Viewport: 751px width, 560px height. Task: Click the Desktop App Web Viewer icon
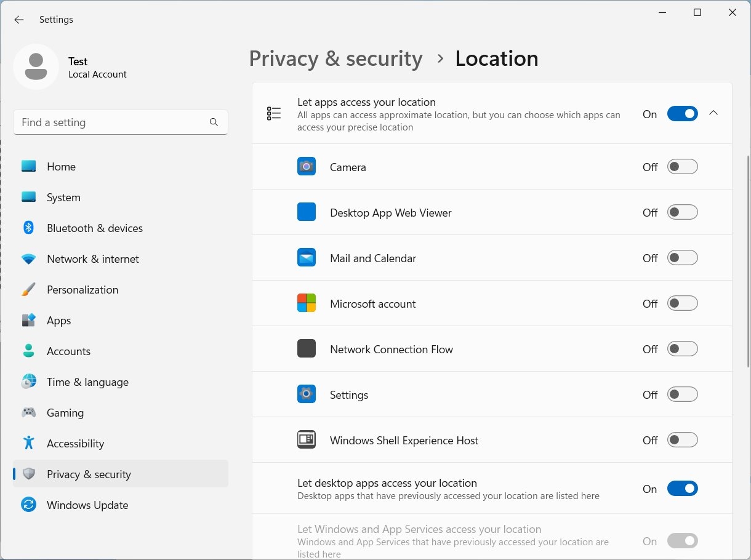[307, 212]
